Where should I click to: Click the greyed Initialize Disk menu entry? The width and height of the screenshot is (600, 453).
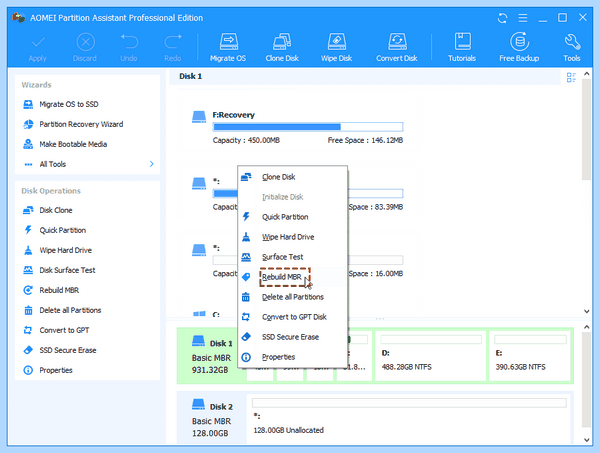click(x=292, y=197)
